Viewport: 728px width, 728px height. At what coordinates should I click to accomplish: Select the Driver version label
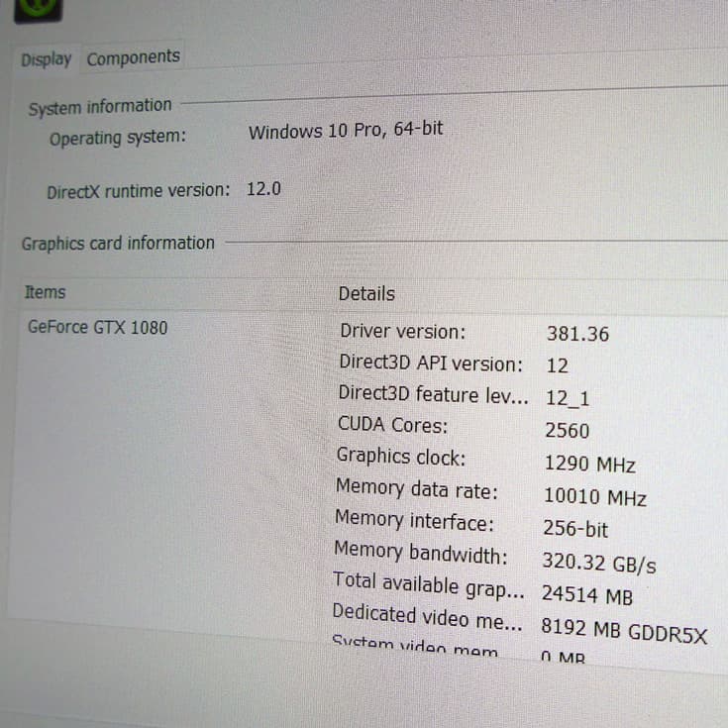(x=402, y=332)
